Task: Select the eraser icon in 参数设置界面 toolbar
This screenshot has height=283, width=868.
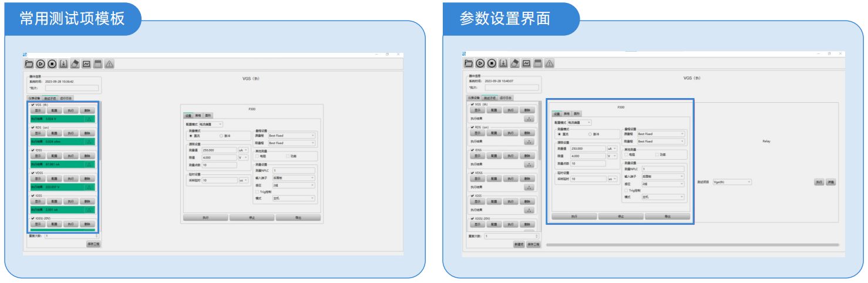Action: [514, 63]
